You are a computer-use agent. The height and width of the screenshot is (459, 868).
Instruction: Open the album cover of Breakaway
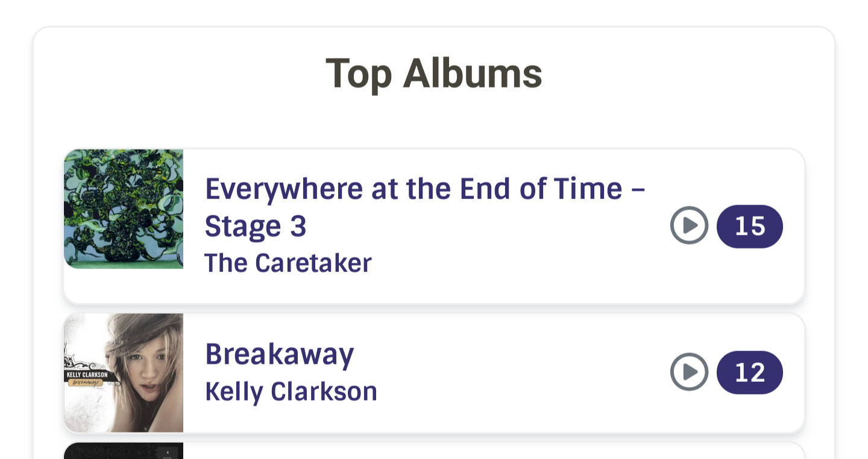124,372
